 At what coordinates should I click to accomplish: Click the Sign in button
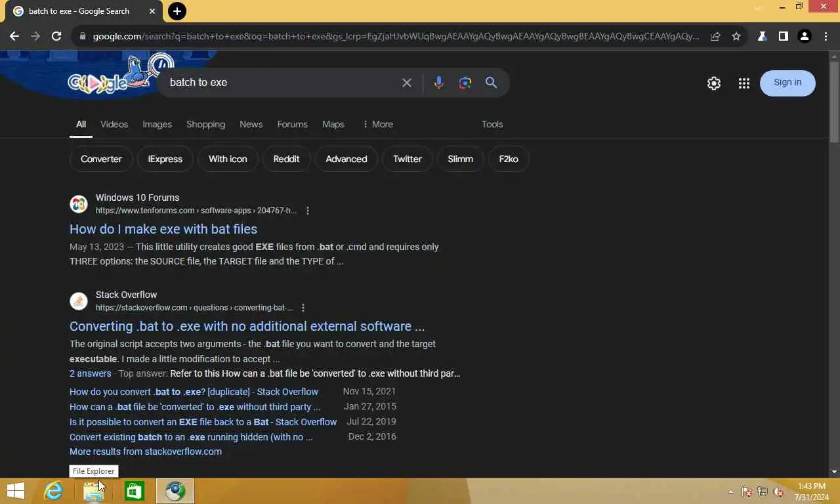(x=787, y=83)
